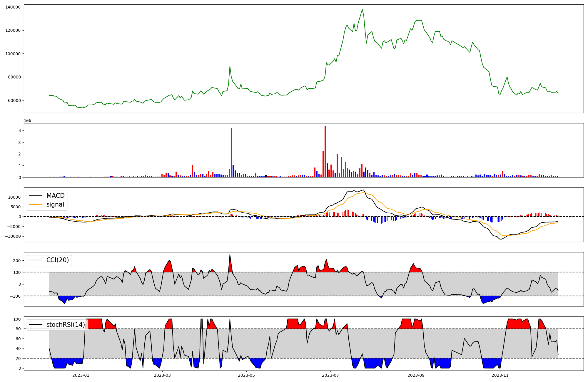Click the tallest red volume bar near July

point(325,151)
